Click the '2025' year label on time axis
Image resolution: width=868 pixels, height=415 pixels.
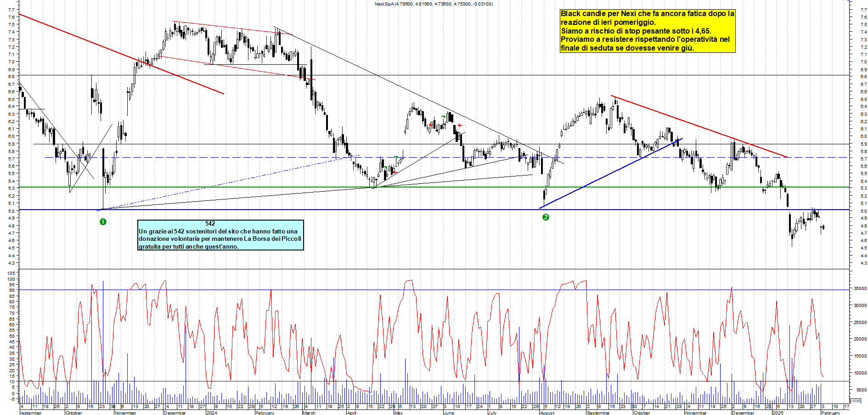click(x=778, y=413)
